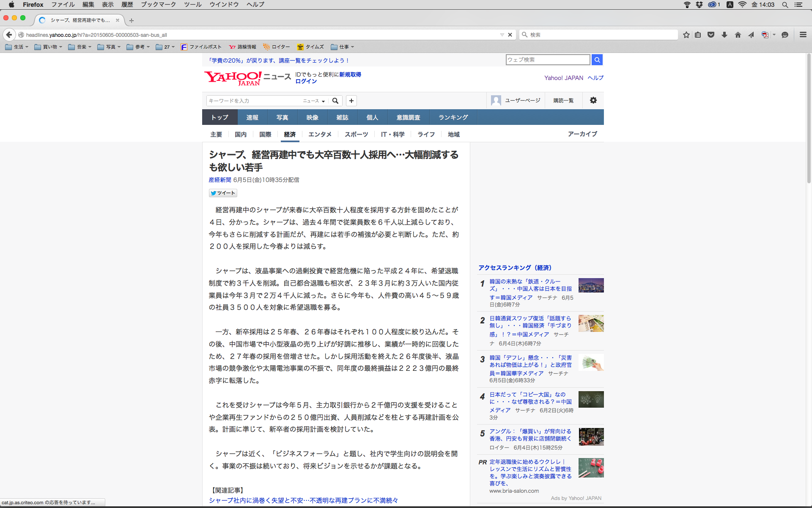Click the ツイート button
Screen dimensions: 812x508
pyautogui.click(x=223, y=193)
